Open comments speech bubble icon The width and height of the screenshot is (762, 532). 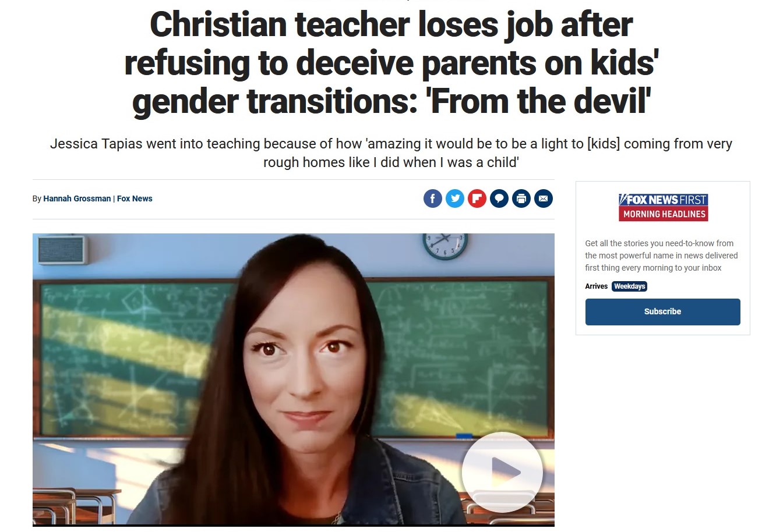(x=499, y=198)
